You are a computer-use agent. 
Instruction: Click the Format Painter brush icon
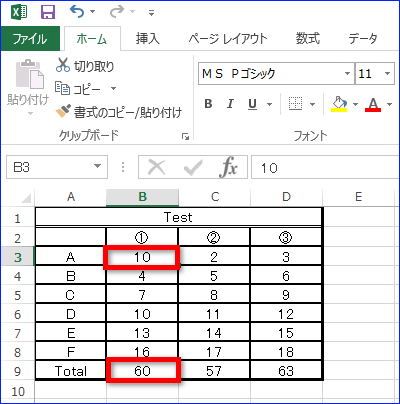(x=63, y=111)
